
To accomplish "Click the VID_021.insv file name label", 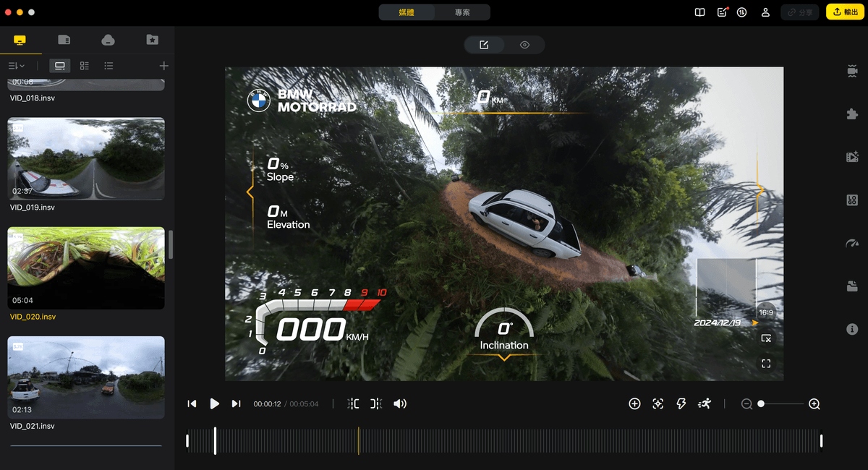I will click(33, 427).
